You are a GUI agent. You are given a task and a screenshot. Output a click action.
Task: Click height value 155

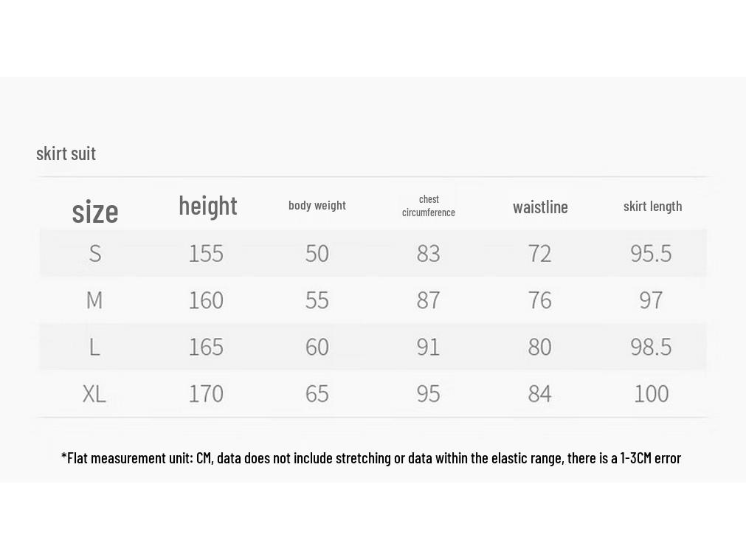206,253
